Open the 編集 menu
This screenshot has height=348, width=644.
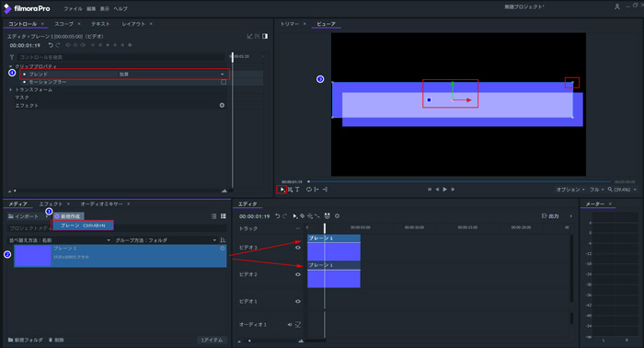[x=91, y=8]
